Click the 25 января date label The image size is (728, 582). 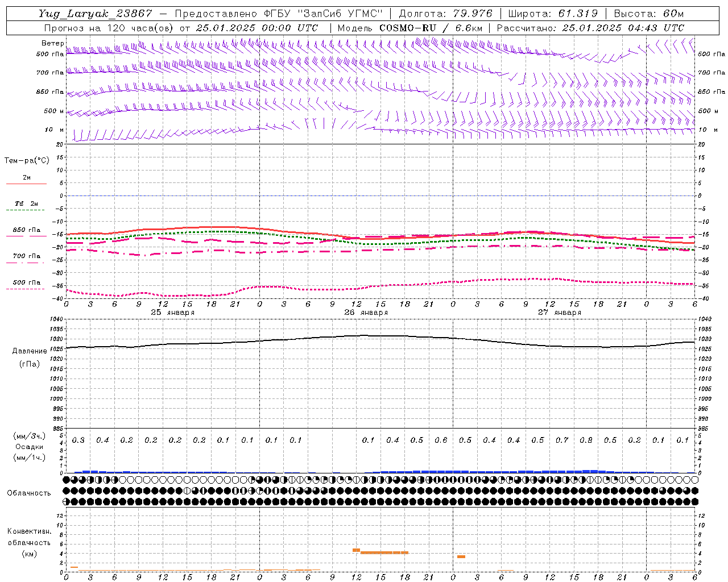(172, 313)
